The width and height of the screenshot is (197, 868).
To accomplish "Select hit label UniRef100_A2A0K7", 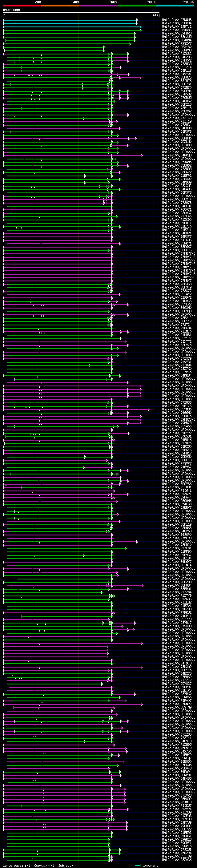I will (x=176, y=213).
